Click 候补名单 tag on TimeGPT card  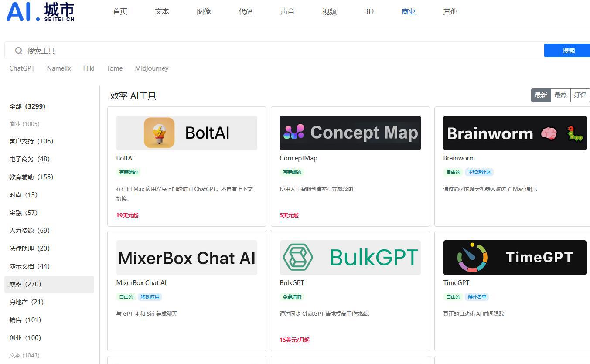477,297
